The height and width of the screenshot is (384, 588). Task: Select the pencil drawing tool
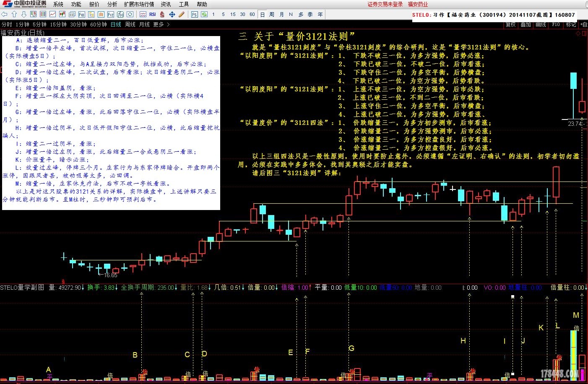(181, 14)
